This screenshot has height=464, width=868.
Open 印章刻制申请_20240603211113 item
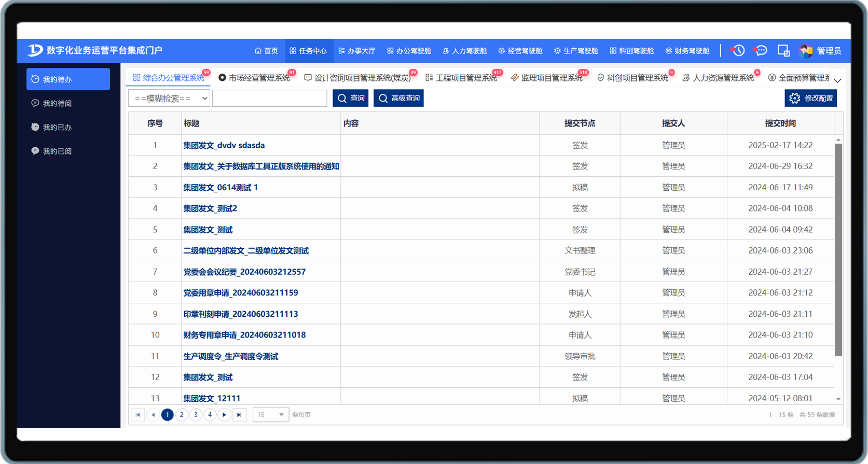241,314
